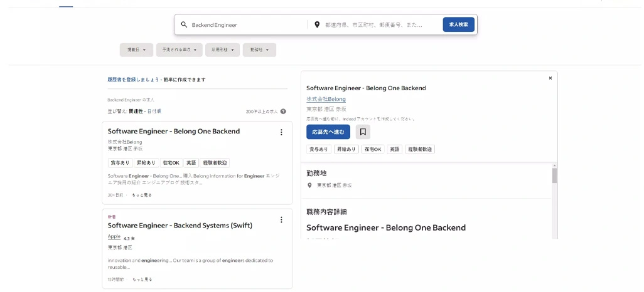Open the help icon next to 200件以上の求人
Image resolution: width=644 pixels, height=292 pixels.
click(x=283, y=111)
